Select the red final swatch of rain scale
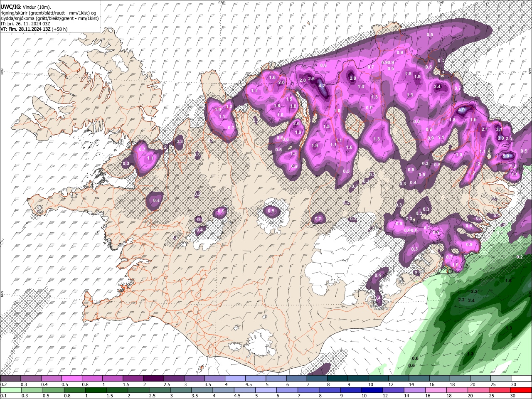 coord(522,390)
